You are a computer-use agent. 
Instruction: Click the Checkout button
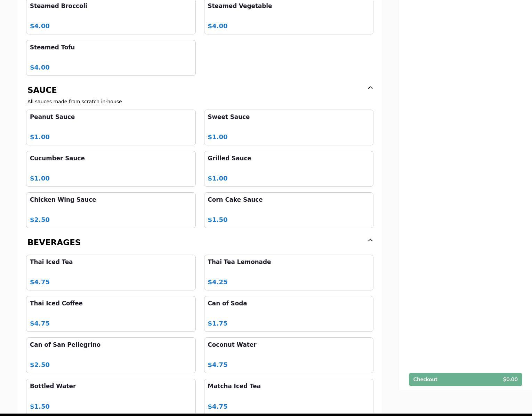[x=465, y=379]
